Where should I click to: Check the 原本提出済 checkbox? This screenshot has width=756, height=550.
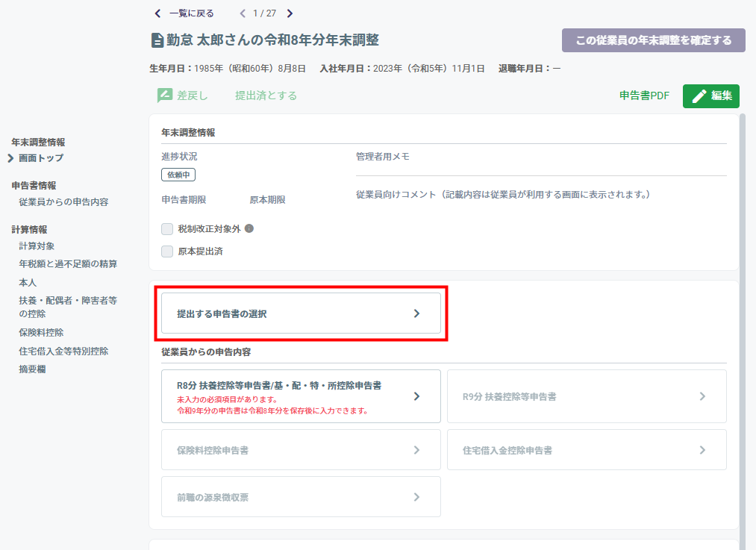point(167,251)
